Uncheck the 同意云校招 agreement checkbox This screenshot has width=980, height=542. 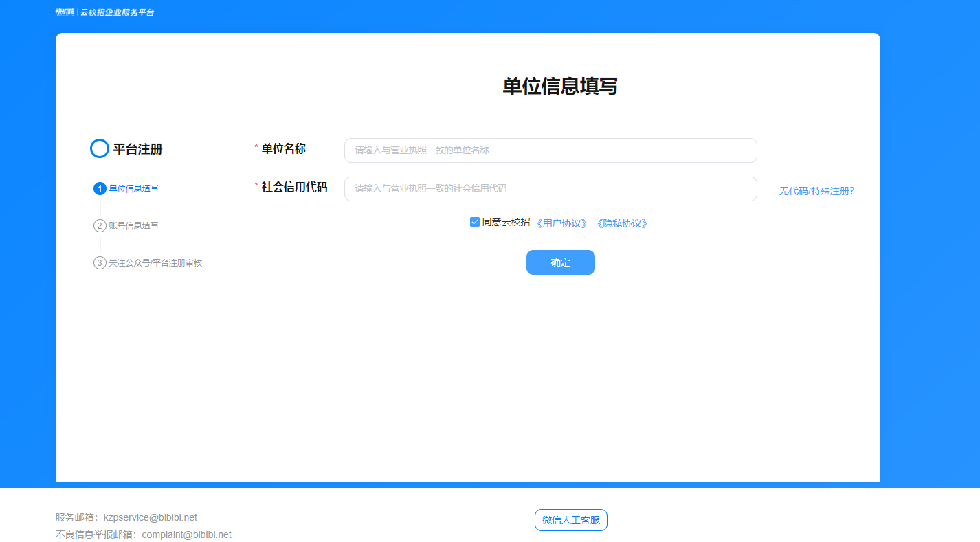tap(475, 222)
